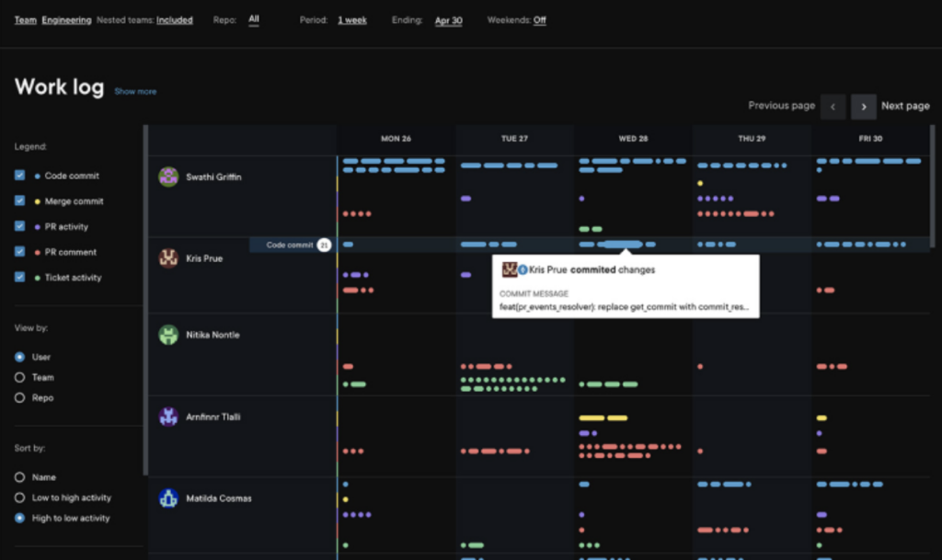Open the Ending date Apr 30 selector
The image size is (942, 560).
pyautogui.click(x=448, y=20)
